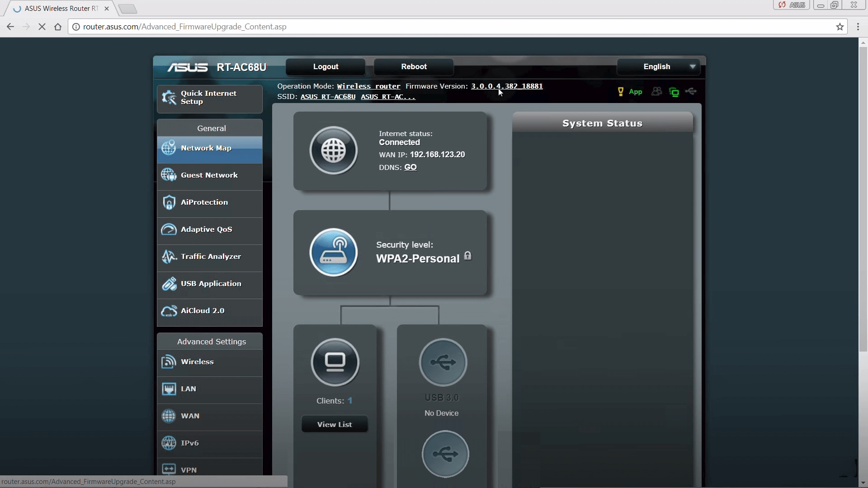Click the WAN IP 192.168.123.20 text

coord(437,155)
